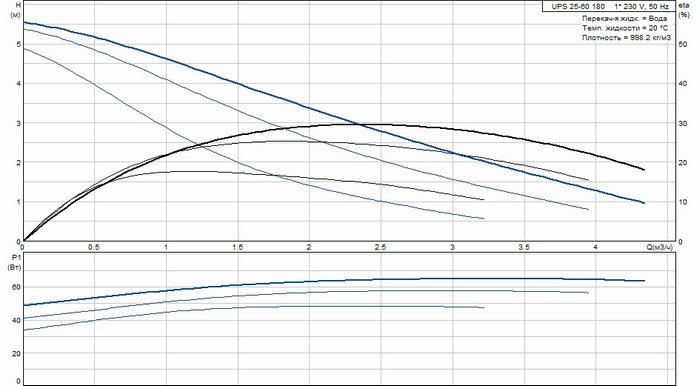The width and height of the screenshot is (700, 386).
Task: Click the UPS 25-60 180 title box
Action: tap(609, 6)
